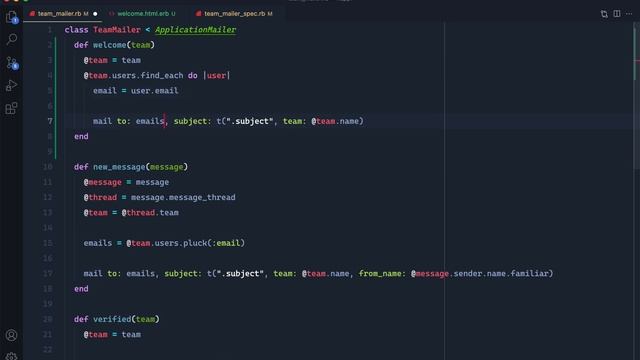Click '@team.users.find_each do |user|' line

click(x=157, y=76)
